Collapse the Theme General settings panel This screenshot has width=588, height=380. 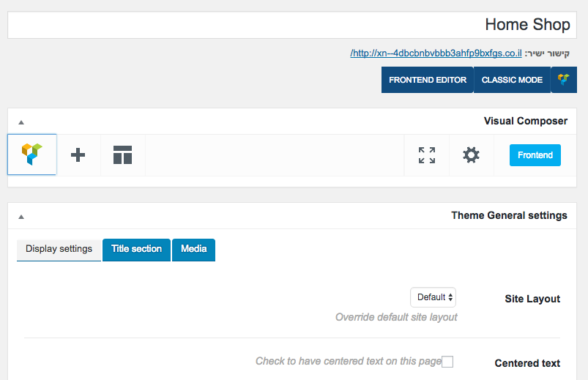21,217
